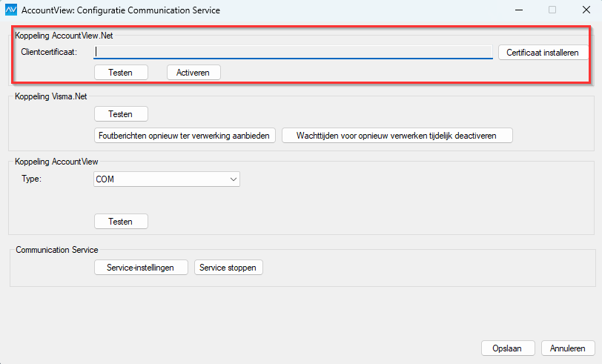Click Wachttijden voor opnieuw verwerken tijdelijk deactiveren
The width and height of the screenshot is (602, 364).
click(x=397, y=136)
